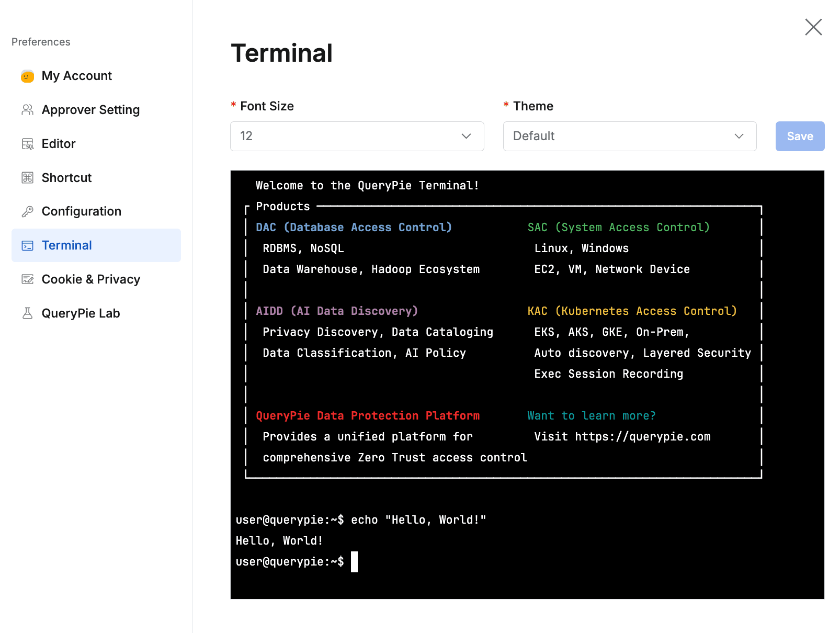Viewport: 840px width, 633px height.
Task: Click the Editor SQL icon
Action: click(28, 143)
